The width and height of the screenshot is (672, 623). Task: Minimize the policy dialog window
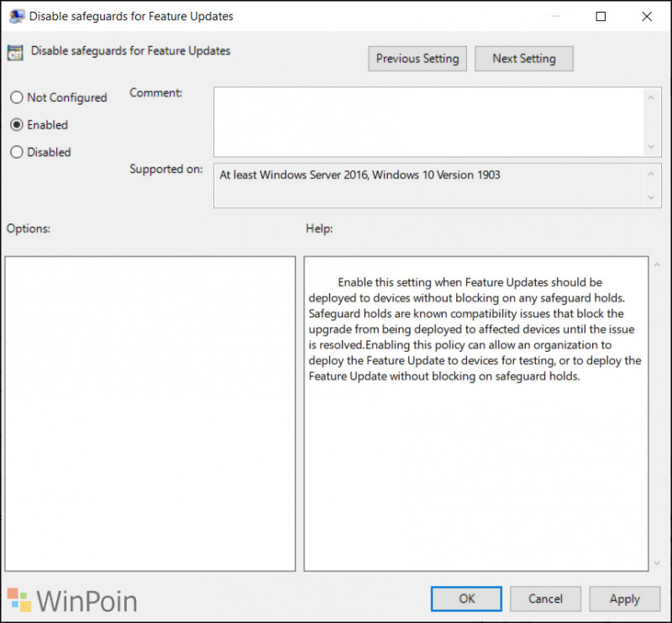pyautogui.click(x=555, y=16)
